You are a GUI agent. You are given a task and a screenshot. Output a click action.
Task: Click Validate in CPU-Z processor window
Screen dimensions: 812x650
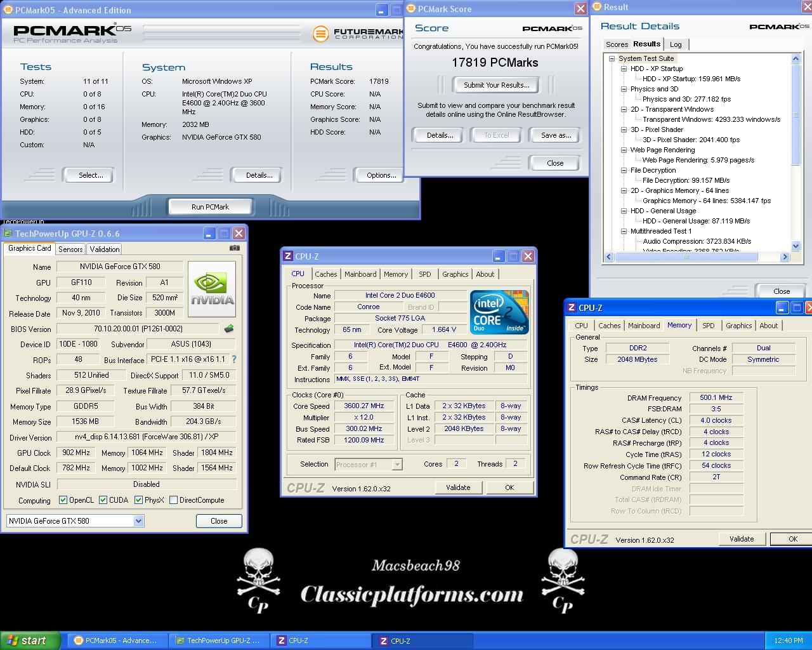coord(458,487)
